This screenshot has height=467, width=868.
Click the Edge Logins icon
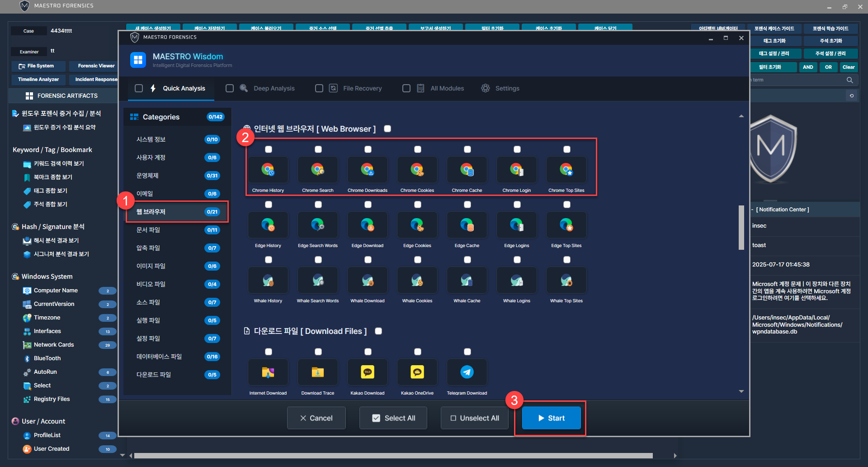point(516,225)
